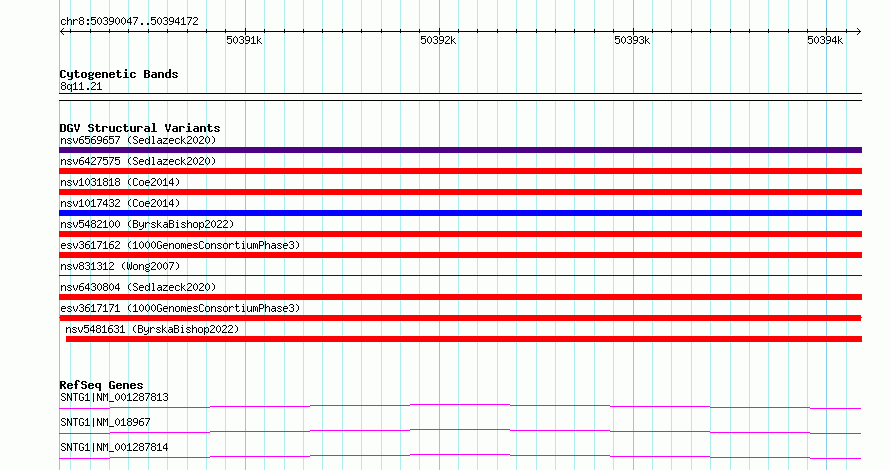The height and width of the screenshot is (470, 890).
Task: Click the esv3617162 (1000GenomesConsortiumPhase3) label
Action: tap(180, 245)
